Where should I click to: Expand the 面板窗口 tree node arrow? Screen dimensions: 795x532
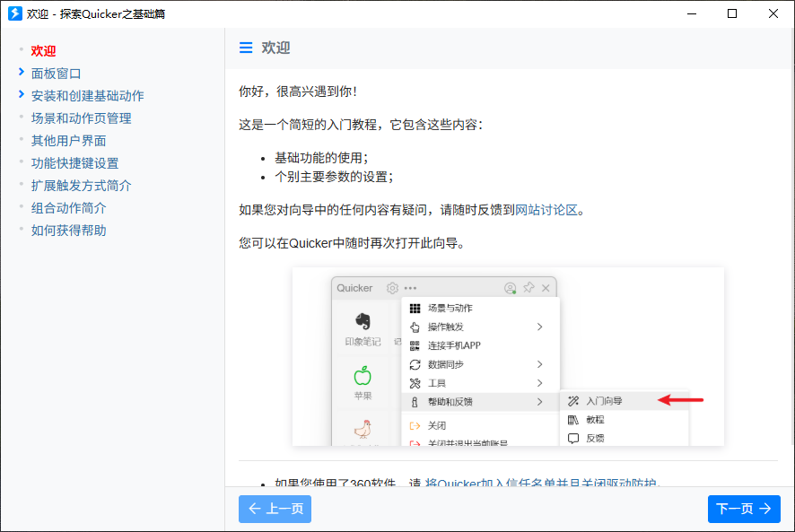[x=21, y=72]
